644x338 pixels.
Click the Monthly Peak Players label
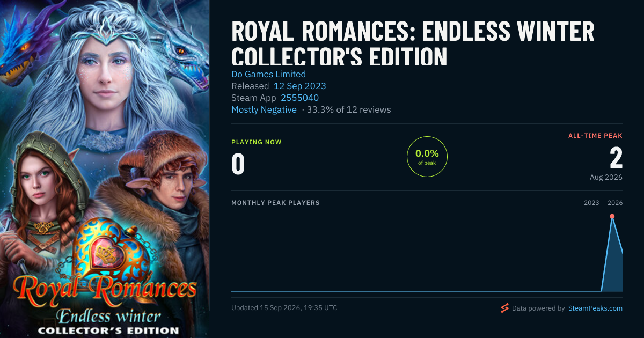click(x=275, y=203)
